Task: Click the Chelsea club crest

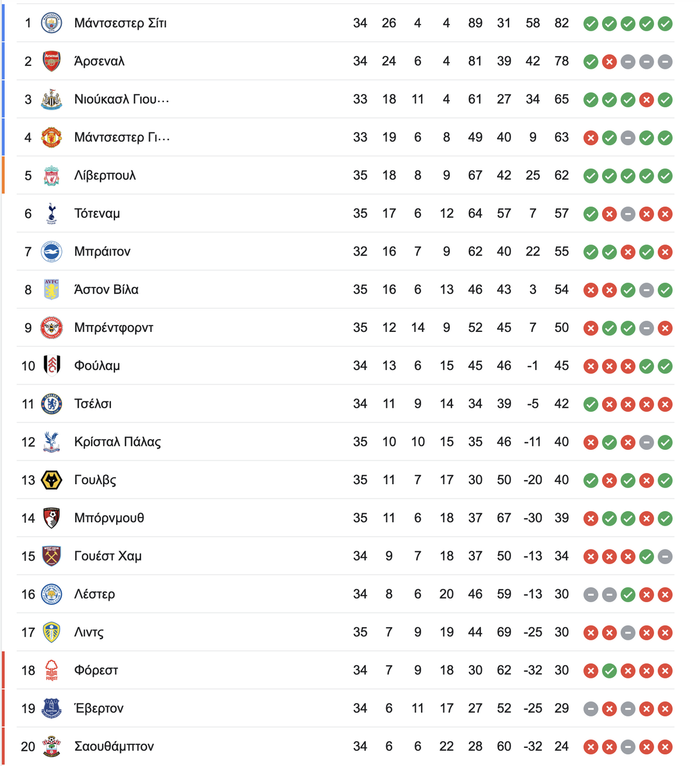Action: (x=51, y=404)
